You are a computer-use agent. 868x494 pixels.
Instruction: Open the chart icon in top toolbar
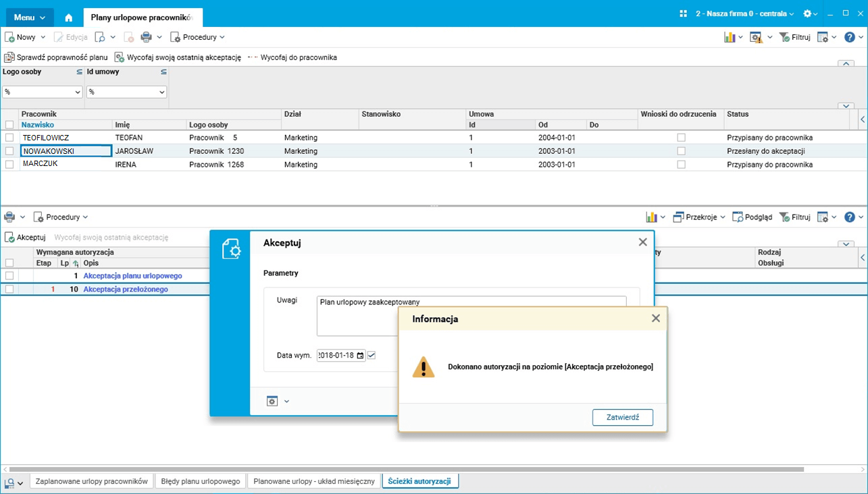point(730,37)
